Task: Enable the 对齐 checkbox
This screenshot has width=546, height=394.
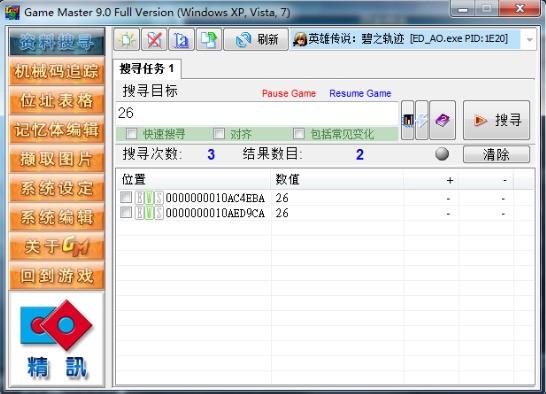Action: click(219, 133)
